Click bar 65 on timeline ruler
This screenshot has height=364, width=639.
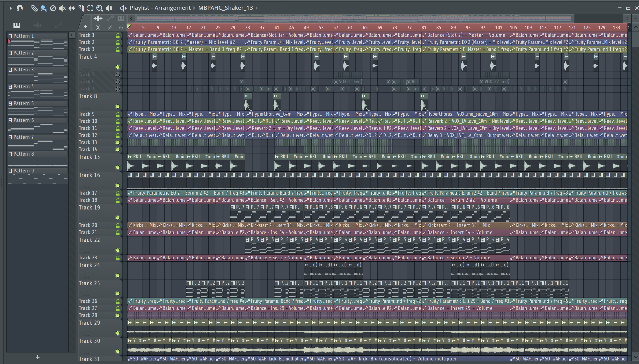[x=365, y=27]
